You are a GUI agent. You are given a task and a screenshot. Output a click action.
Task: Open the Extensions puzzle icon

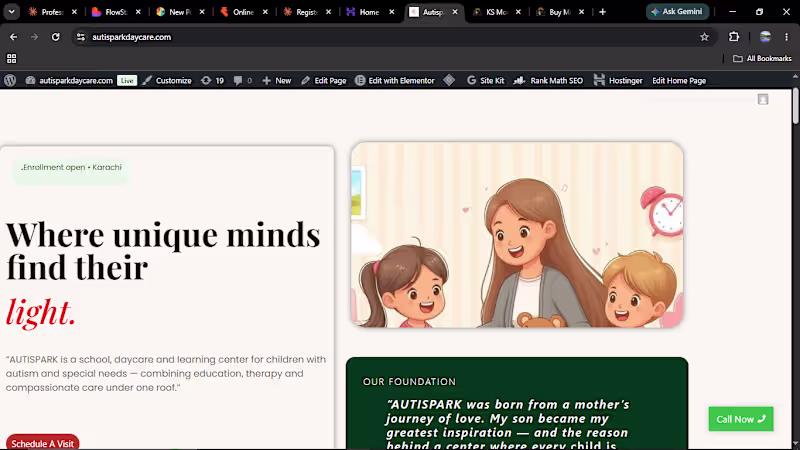click(x=734, y=37)
